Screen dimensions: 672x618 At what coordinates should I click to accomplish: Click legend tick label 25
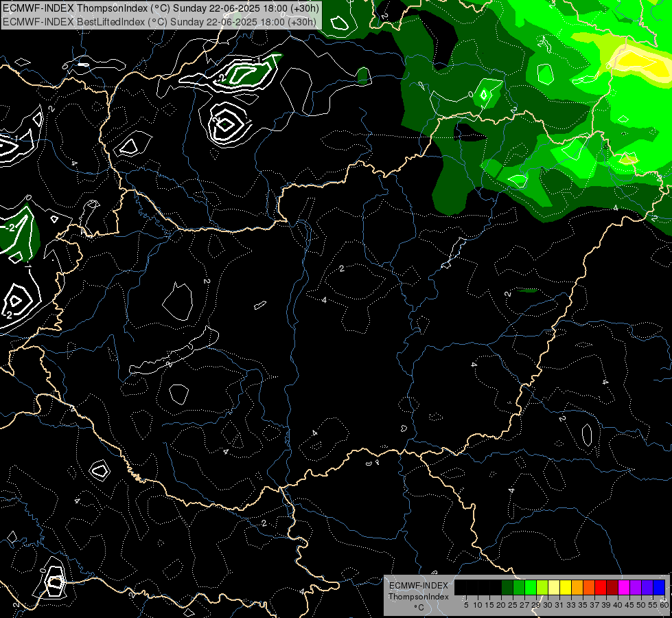pyautogui.click(x=513, y=605)
